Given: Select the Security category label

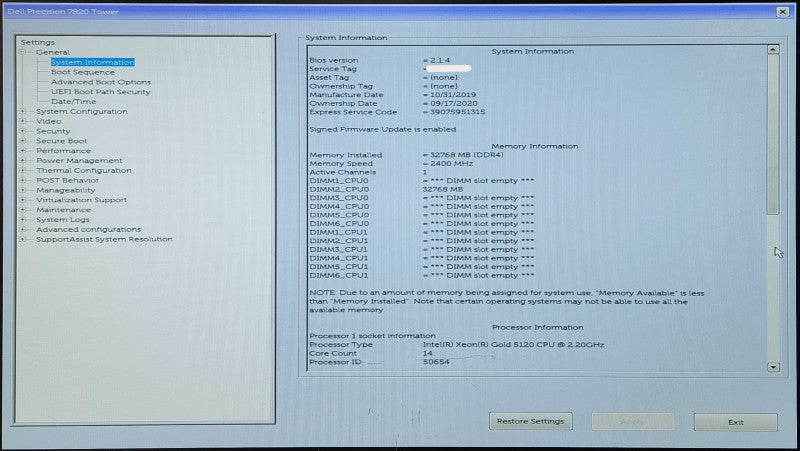Looking at the screenshot, I should (53, 131).
